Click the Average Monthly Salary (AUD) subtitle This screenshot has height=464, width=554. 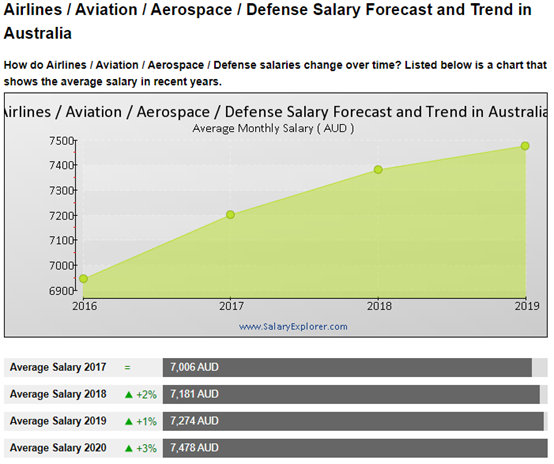coord(273,128)
